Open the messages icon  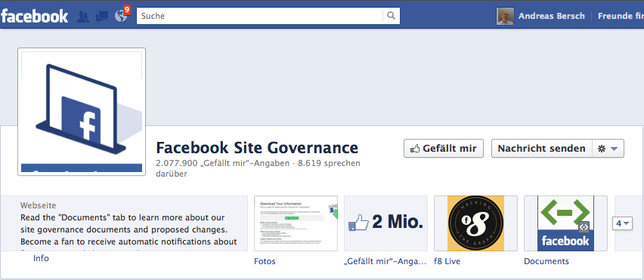102,17
